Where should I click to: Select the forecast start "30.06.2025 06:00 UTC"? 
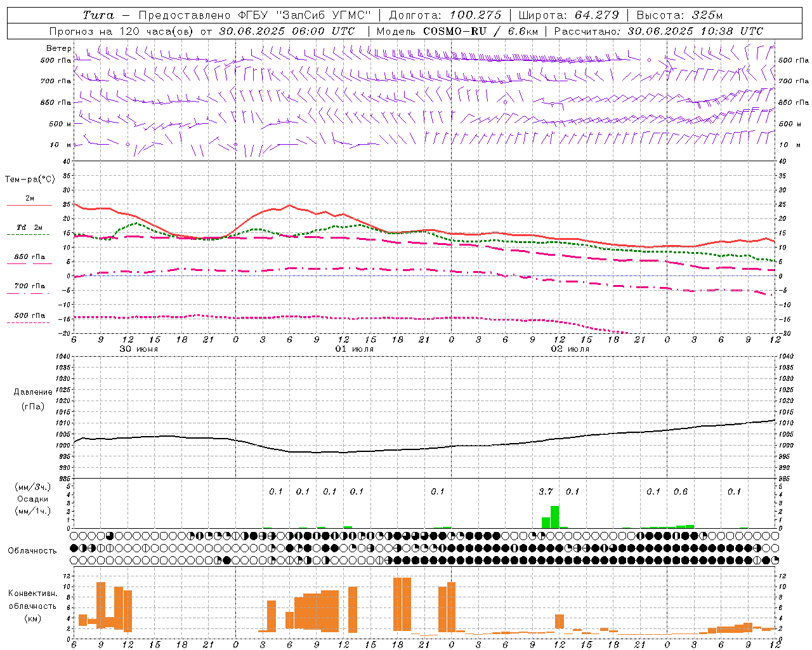[287, 31]
